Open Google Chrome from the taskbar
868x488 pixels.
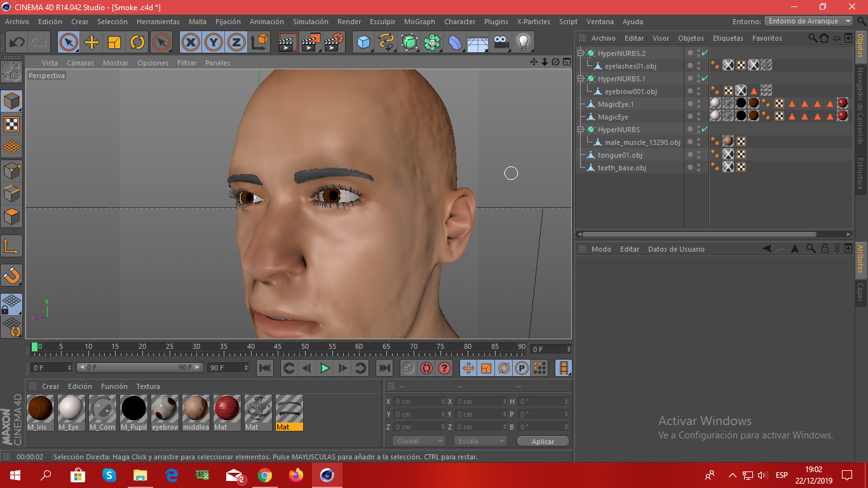pyautogui.click(x=265, y=475)
